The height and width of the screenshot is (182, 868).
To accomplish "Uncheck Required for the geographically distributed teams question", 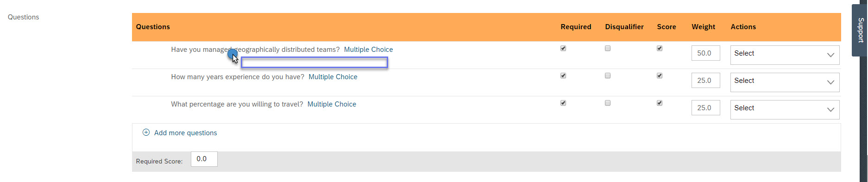I will tap(563, 48).
